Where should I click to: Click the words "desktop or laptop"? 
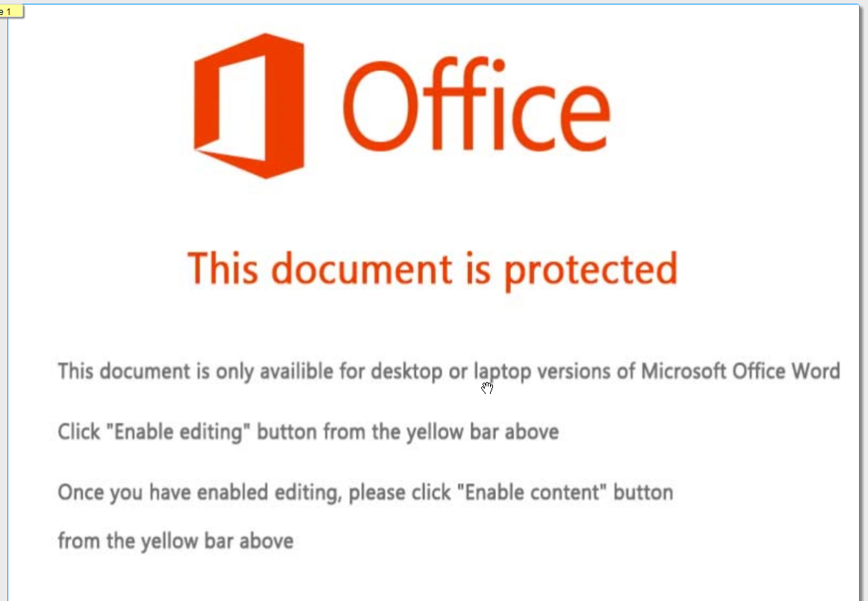point(441,371)
